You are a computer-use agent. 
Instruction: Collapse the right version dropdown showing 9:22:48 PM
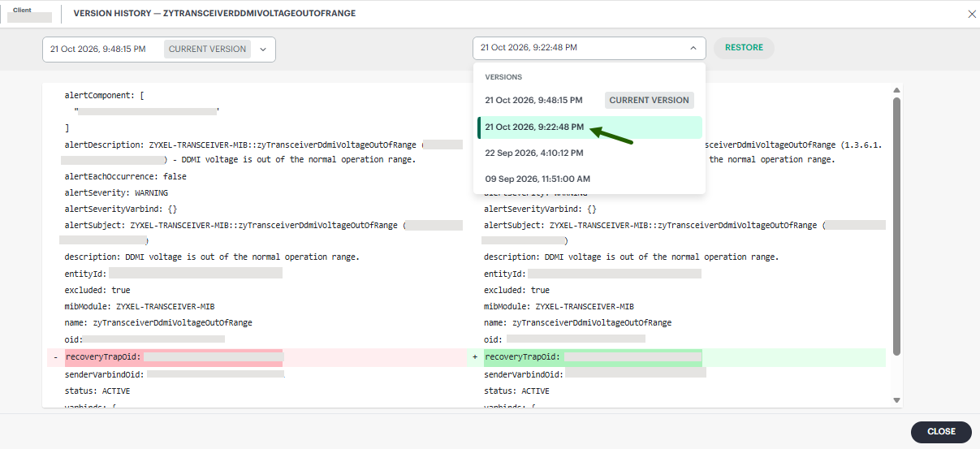(x=589, y=48)
